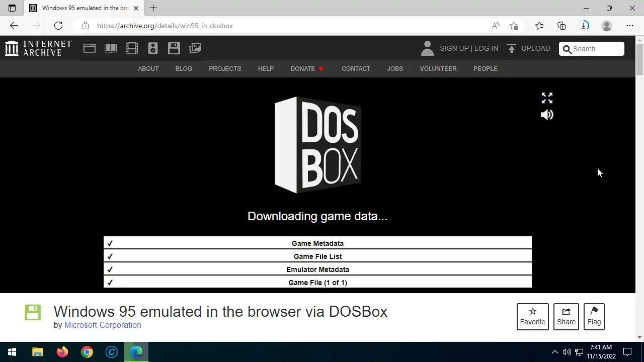644x362 pixels.
Task: Close the Windows 95 emulated tab
Action: [136, 8]
